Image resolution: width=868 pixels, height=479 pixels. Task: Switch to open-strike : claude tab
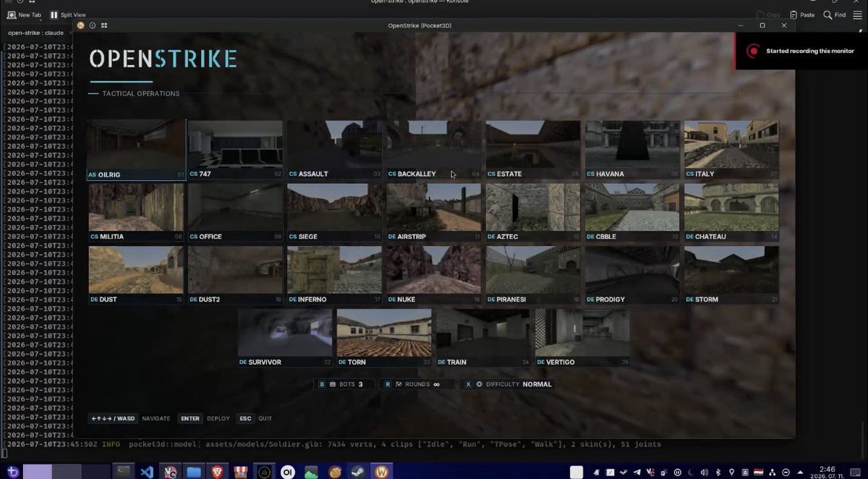click(36, 33)
